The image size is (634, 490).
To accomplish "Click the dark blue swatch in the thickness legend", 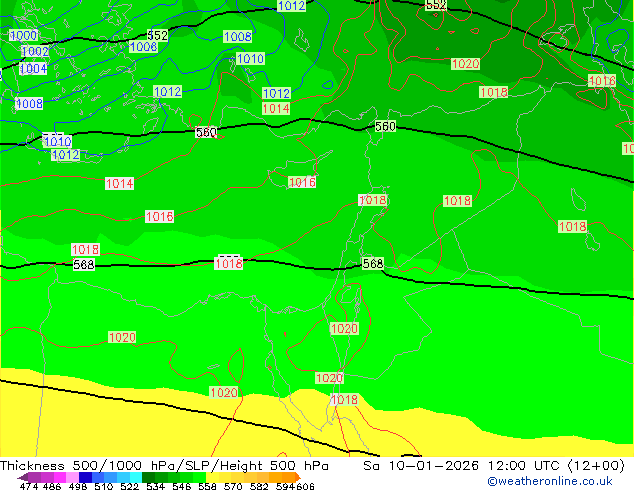I will (x=85, y=477).
